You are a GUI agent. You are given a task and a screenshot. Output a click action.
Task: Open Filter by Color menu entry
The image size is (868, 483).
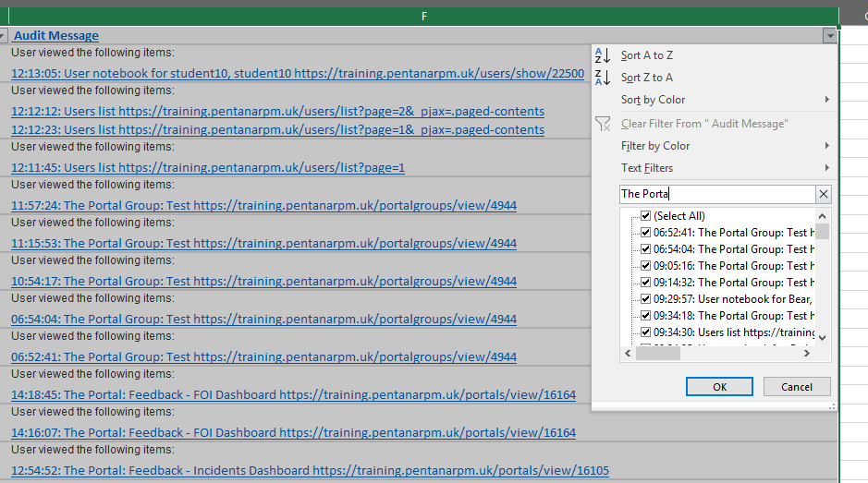click(x=654, y=146)
